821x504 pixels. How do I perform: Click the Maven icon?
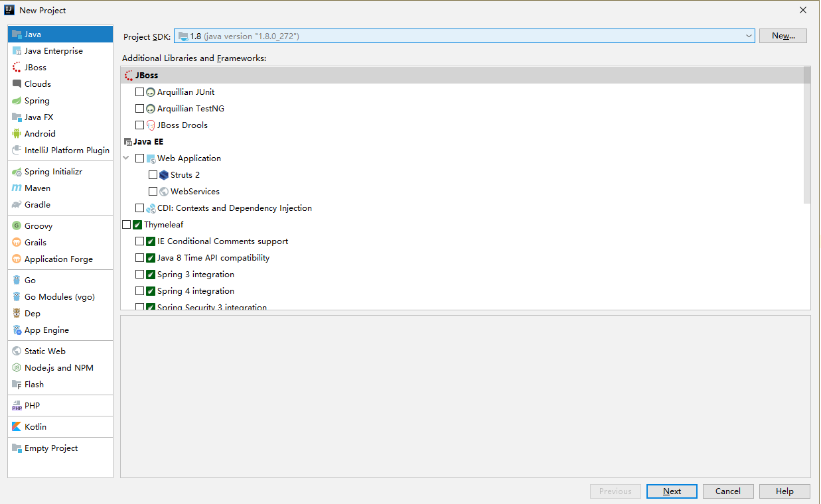[x=17, y=188]
